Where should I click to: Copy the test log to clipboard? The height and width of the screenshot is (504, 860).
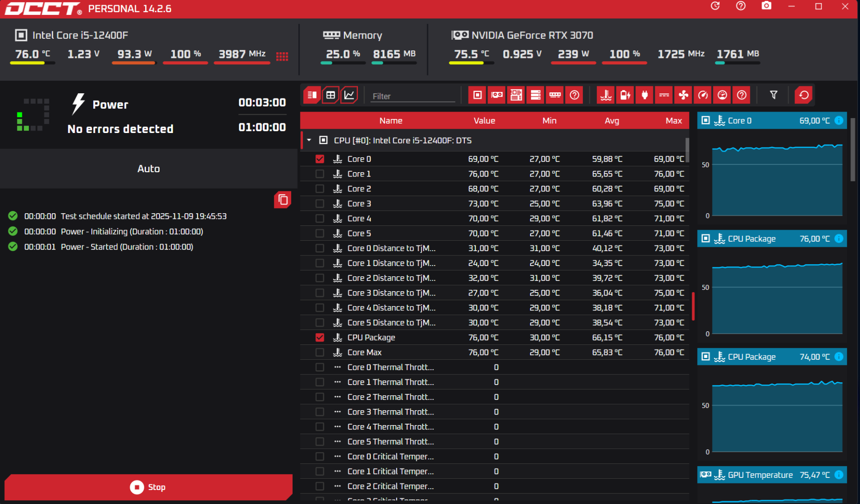(x=283, y=200)
